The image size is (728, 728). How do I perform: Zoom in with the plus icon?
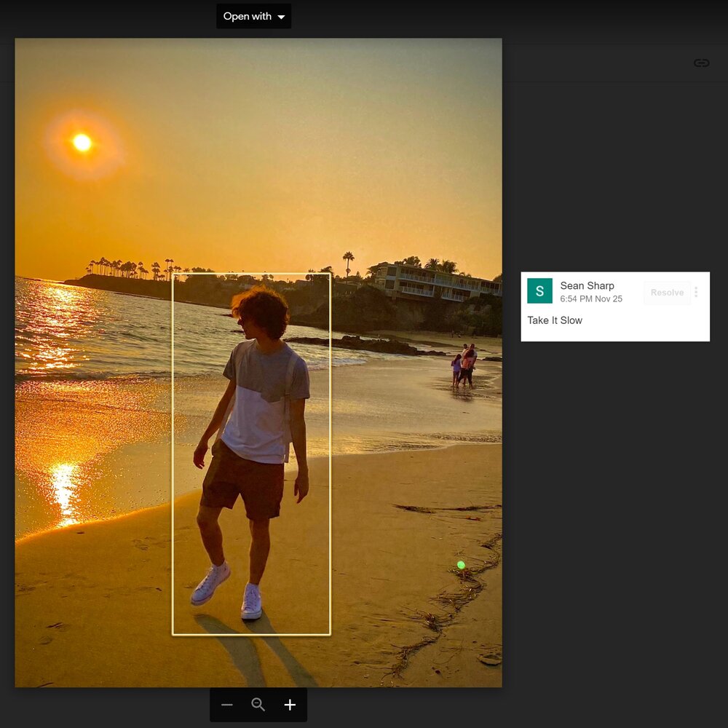[x=290, y=705]
